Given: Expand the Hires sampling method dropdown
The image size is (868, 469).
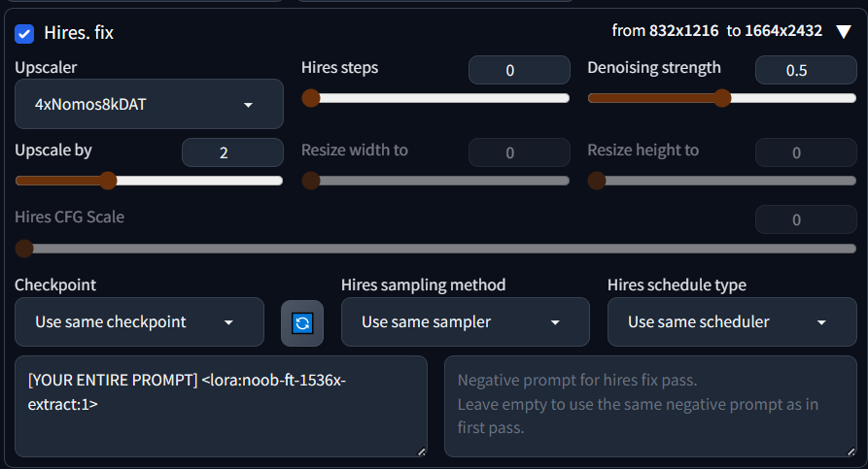Looking at the screenshot, I should [465, 322].
